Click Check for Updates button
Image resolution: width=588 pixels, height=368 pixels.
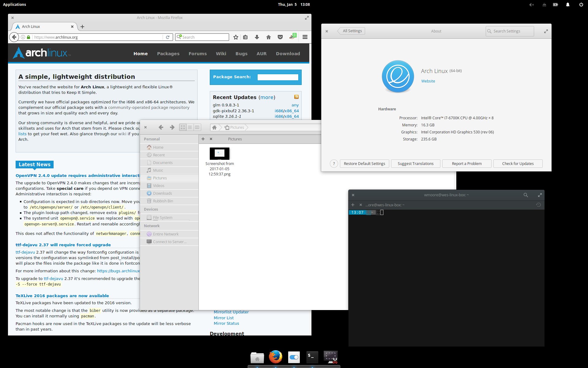point(518,164)
